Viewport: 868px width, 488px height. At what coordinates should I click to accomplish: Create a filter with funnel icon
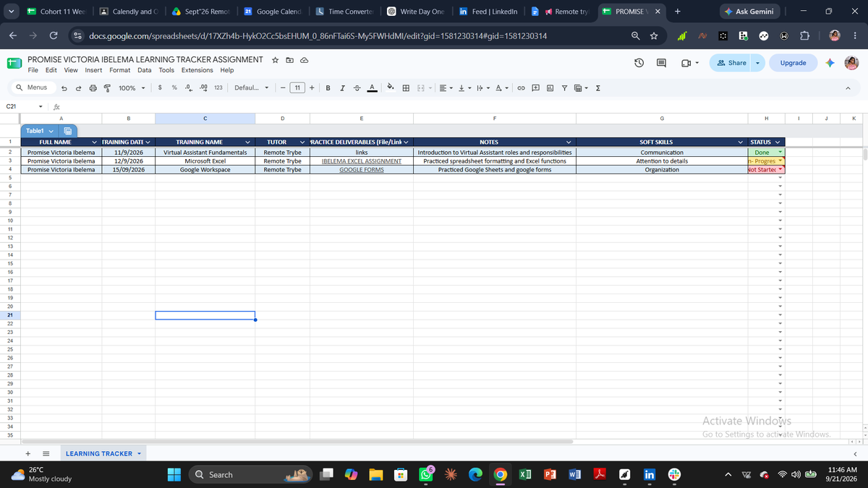tap(564, 87)
